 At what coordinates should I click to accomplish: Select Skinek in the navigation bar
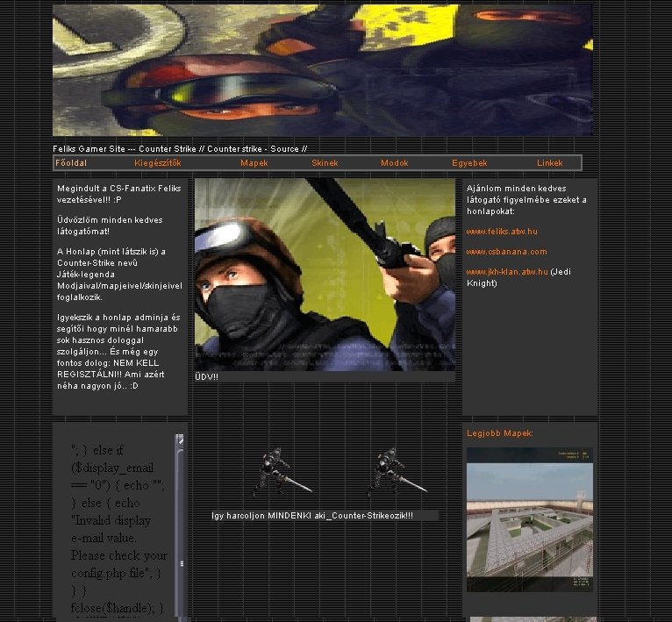tap(325, 163)
